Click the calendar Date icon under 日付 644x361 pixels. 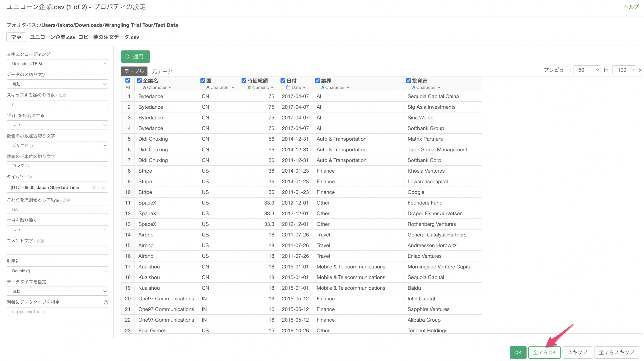click(x=288, y=87)
